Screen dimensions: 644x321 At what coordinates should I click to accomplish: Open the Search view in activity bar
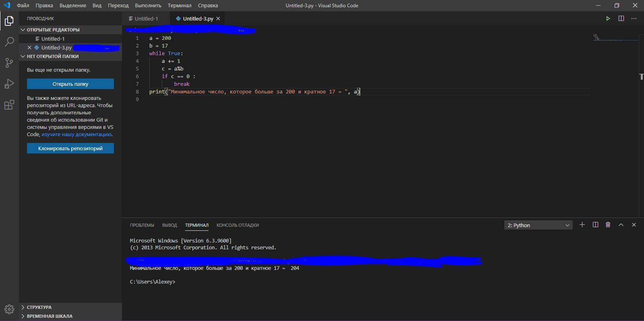[9, 42]
